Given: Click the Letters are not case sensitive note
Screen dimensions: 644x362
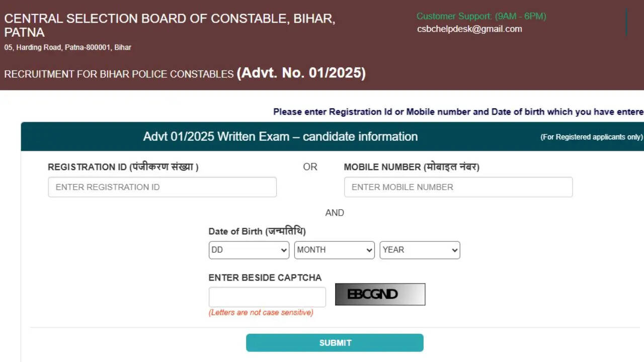Looking at the screenshot, I should [x=261, y=313].
